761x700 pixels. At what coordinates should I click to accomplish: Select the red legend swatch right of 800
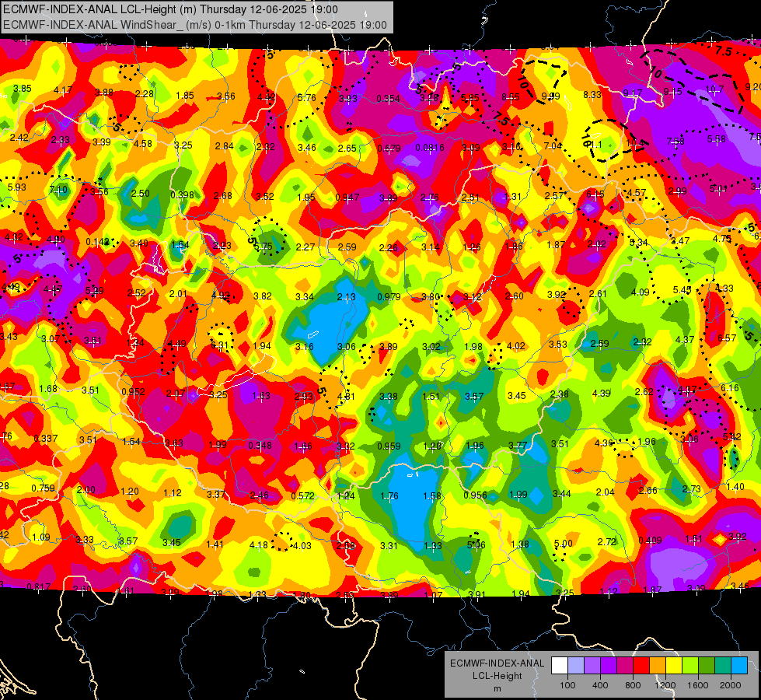641,666
